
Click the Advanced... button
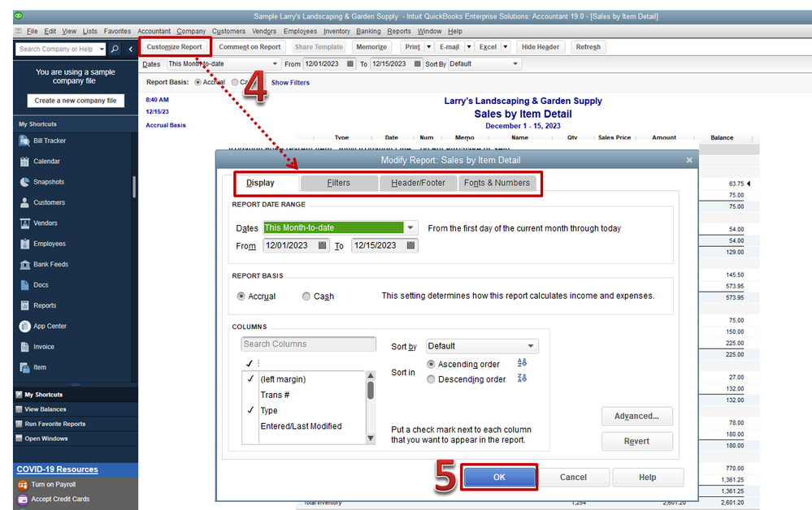click(637, 417)
